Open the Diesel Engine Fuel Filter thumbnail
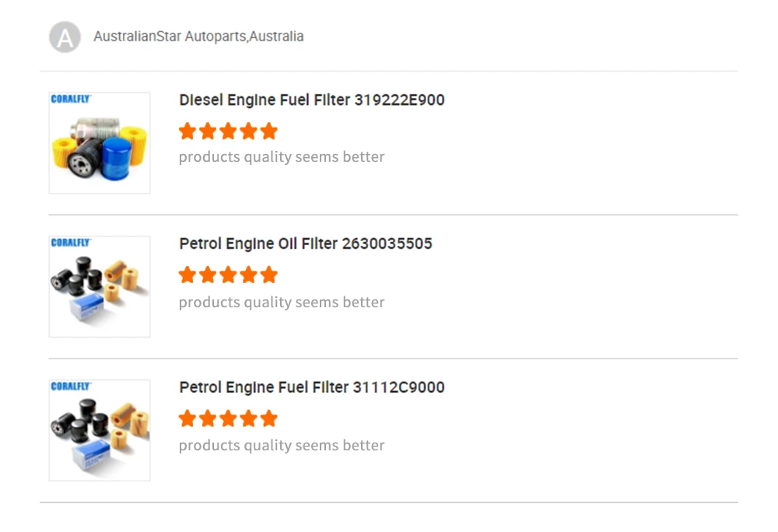778x532 pixels. (100, 143)
